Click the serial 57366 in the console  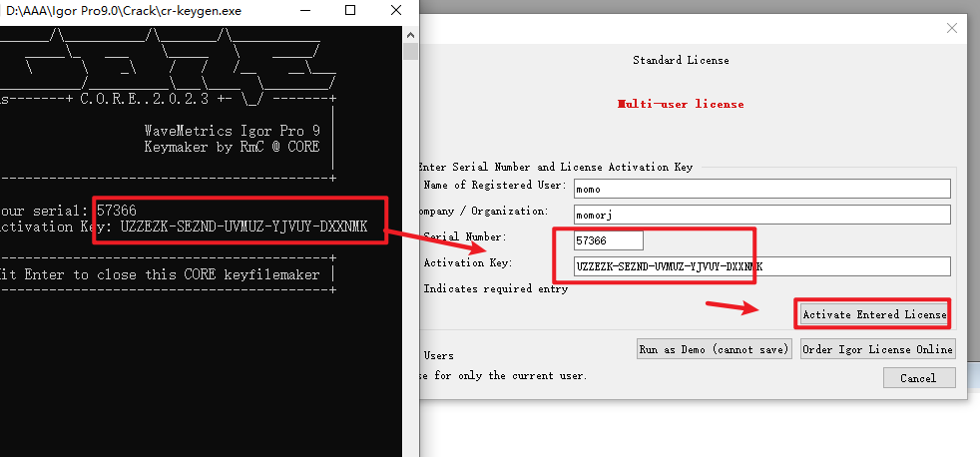point(117,211)
